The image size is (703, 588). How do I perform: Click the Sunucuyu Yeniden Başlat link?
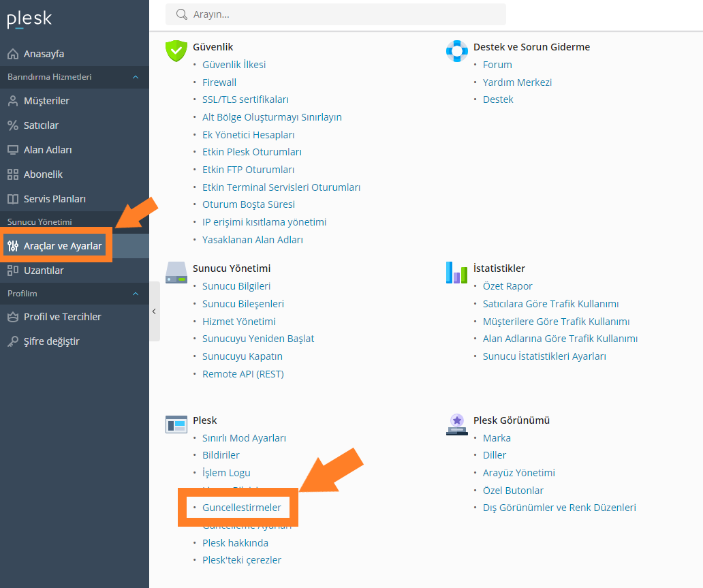pos(258,339)
